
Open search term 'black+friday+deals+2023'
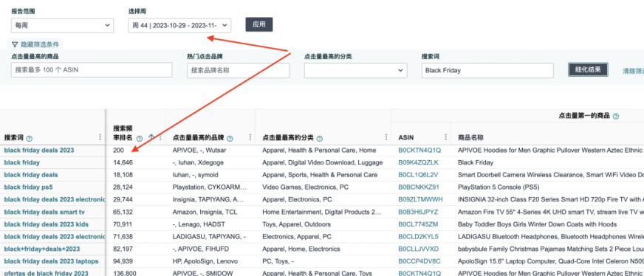coord(42,249)
